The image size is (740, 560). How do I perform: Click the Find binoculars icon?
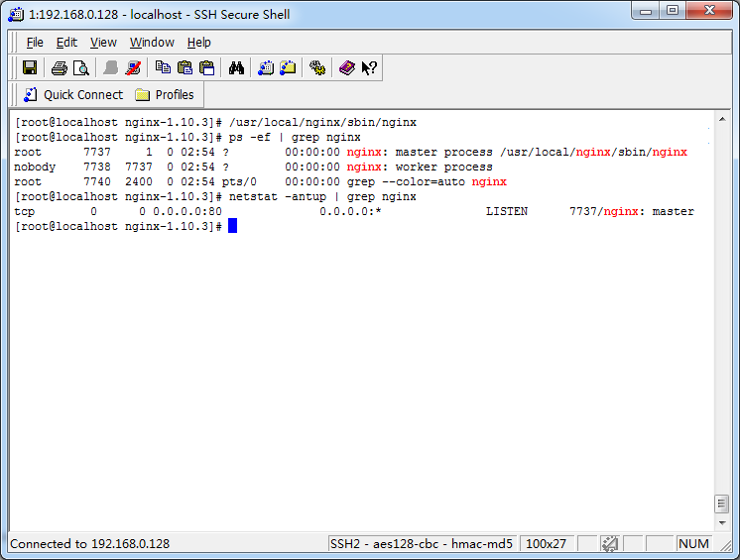click(236, 67)
